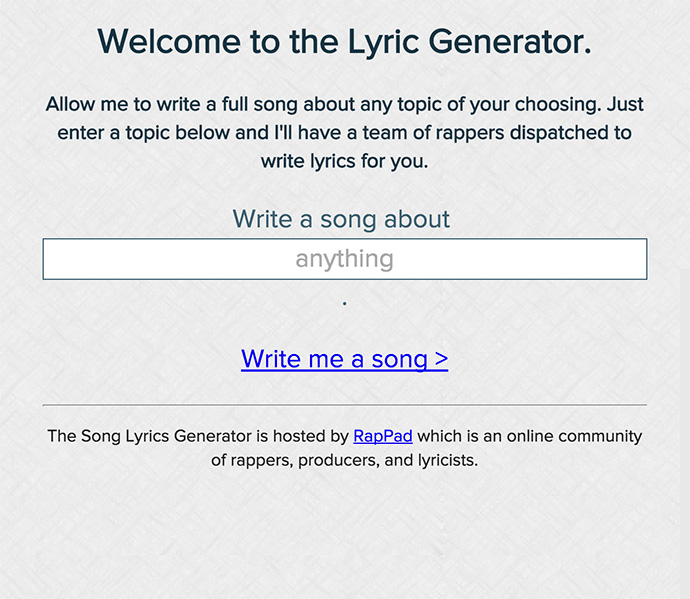Click 'The Song Lyrics Generator is hosted by' text
The height and width of the screenshot is (599, 690).
click(198, 436)
